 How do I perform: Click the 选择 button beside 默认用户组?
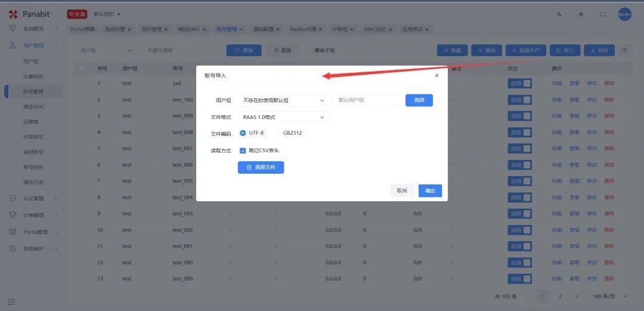[x=419, y=100]
